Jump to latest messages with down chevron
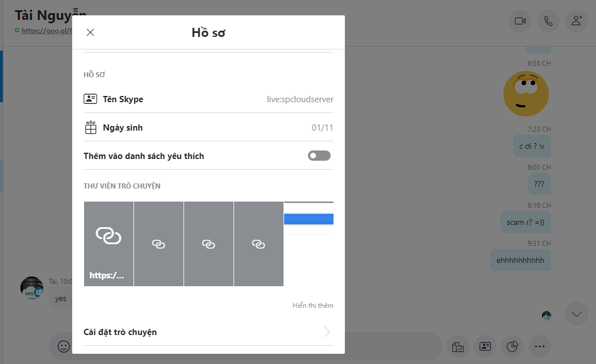 point(577,313)
